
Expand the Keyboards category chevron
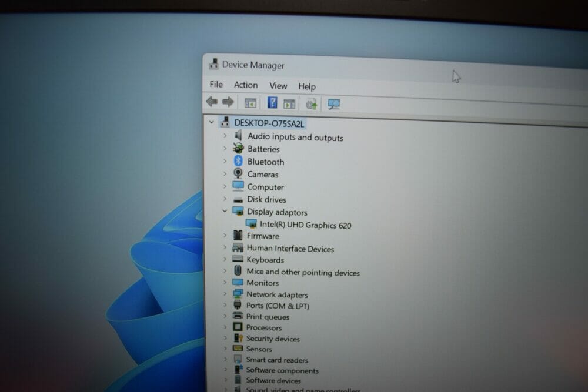click(x=225, y=259)
